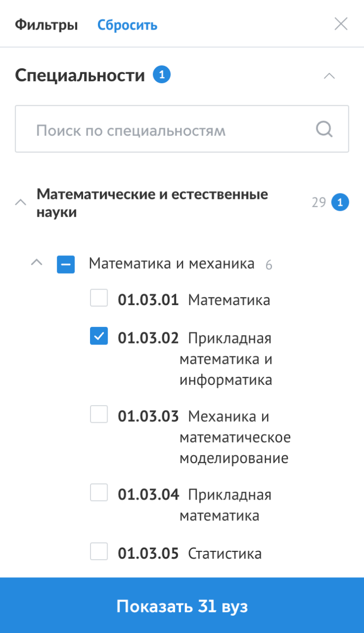
Task: Click the blue badge beside count 29
Action: (x=340, y=202)
